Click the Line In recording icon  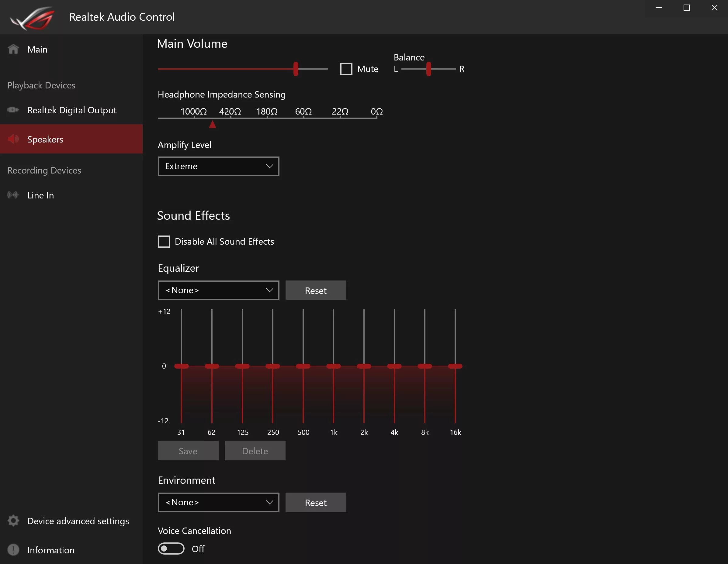click(13, 195)
